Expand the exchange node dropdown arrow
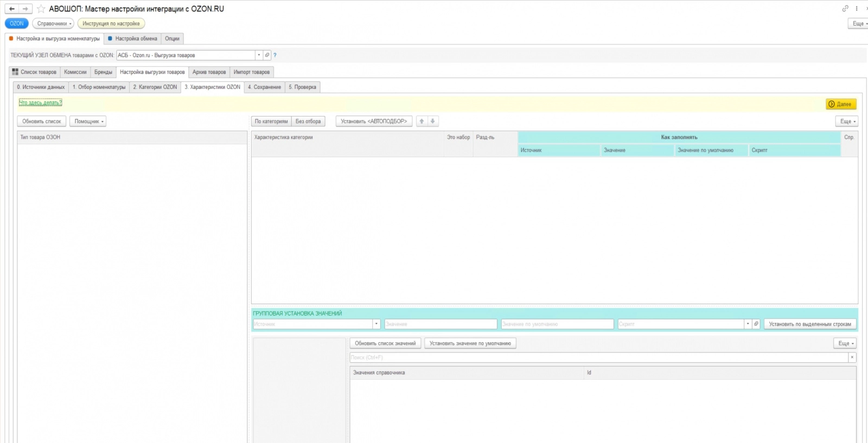Viewport: 868px width, 443px height. [x=259, y=55]
